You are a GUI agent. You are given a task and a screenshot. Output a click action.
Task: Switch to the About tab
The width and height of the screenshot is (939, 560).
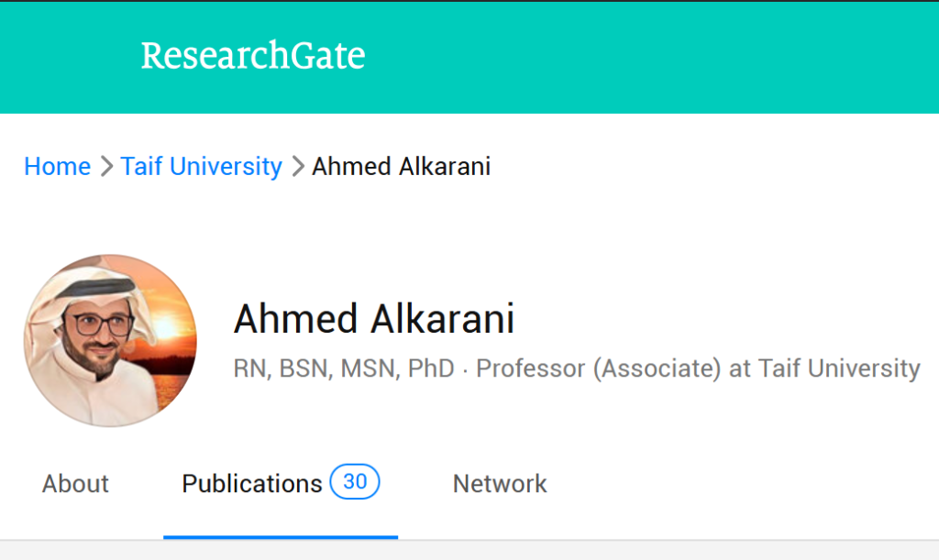[75, 484]
